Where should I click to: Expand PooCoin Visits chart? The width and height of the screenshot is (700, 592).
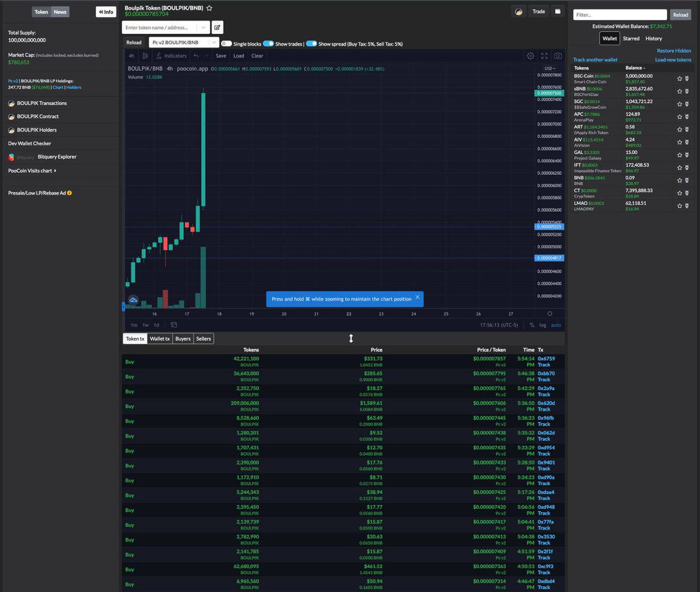coord(32,170)
